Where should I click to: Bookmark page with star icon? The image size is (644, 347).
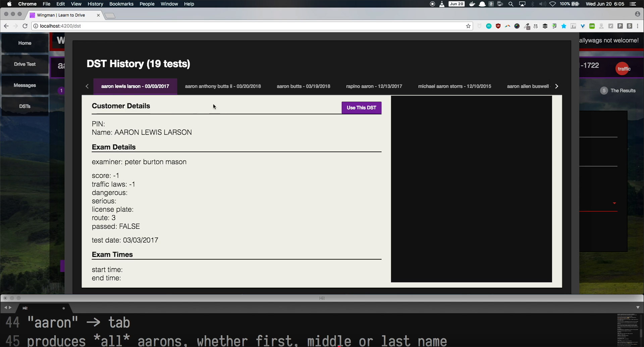click(468, 26)
